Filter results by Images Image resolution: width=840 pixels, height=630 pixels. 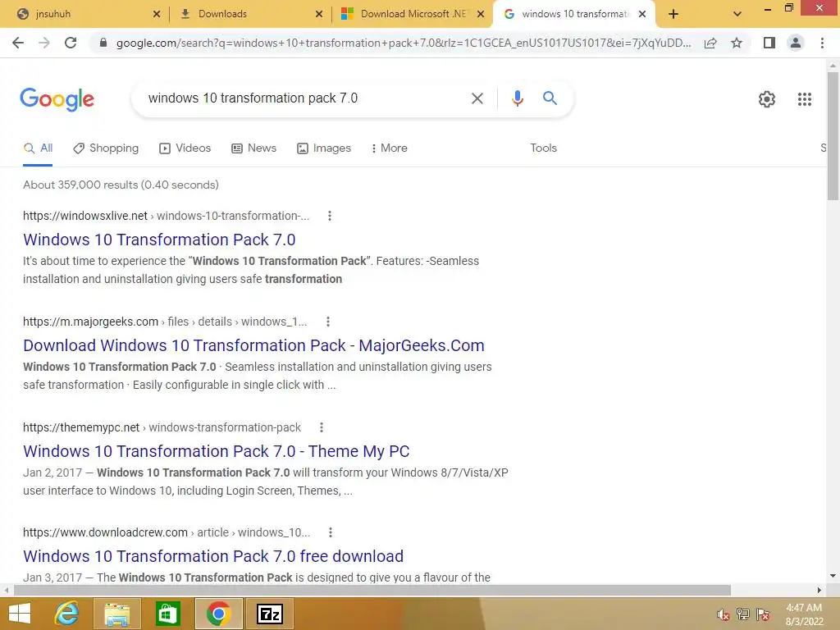coord(324,148)
